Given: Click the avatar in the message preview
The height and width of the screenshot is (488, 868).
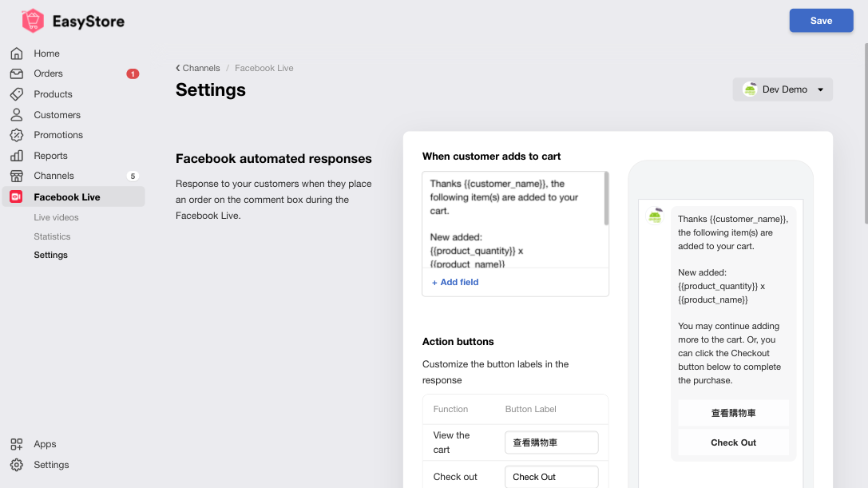Looking at the screenshot, I should point(655,216).
